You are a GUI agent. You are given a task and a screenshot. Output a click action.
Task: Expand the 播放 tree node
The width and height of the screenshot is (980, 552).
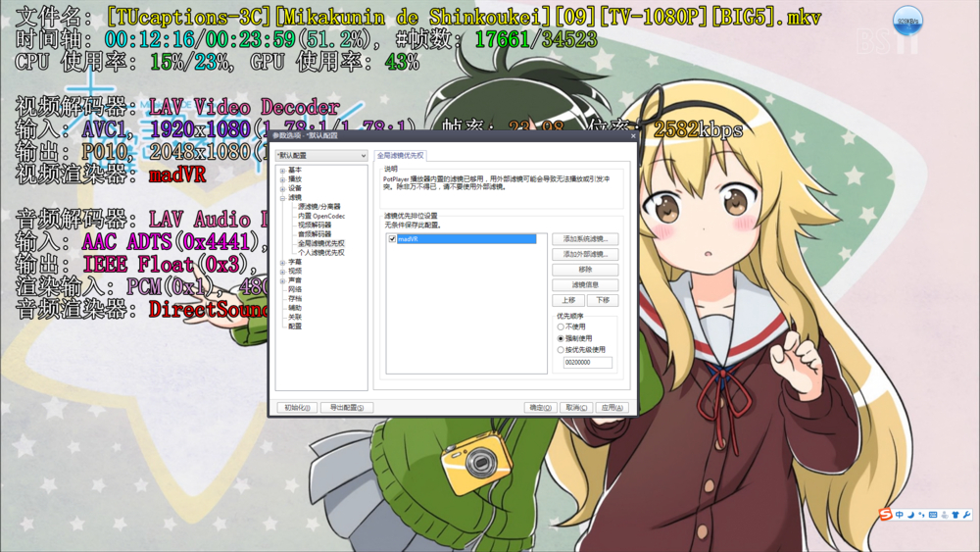(282, 179)
